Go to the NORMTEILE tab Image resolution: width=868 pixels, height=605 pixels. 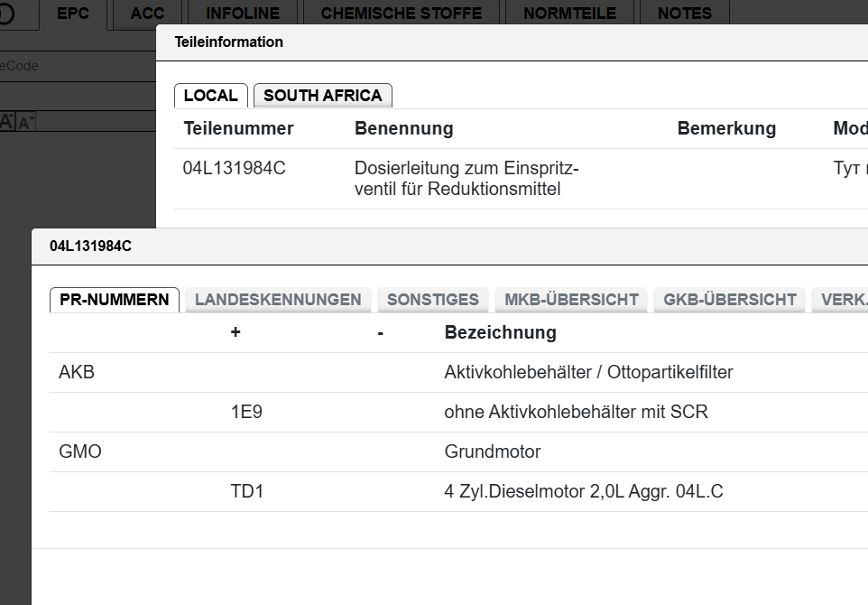pos(569,14)
